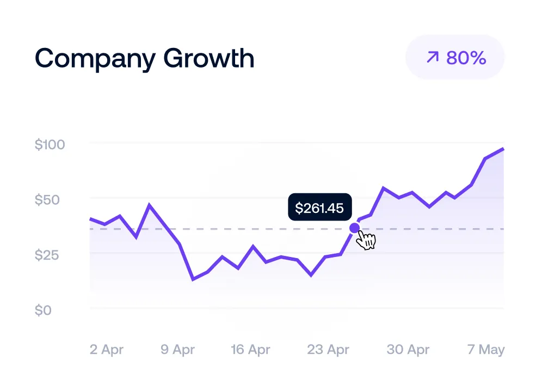Image resolution: width=542 pixels, height=392 pixels.
Task: Select the 30 Apr date label
Action: point(408,350)
